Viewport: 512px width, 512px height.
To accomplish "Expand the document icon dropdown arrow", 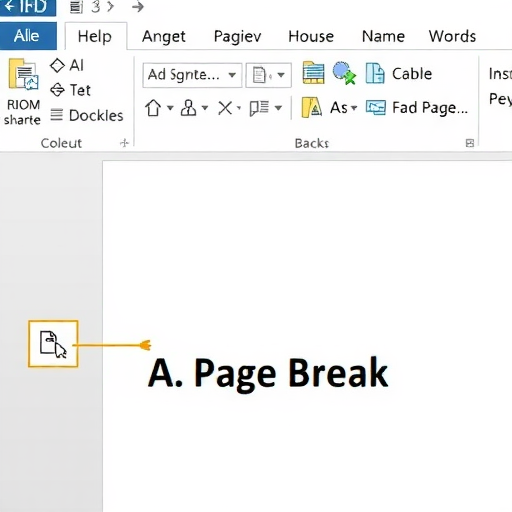I will click(x=281, y=75).
